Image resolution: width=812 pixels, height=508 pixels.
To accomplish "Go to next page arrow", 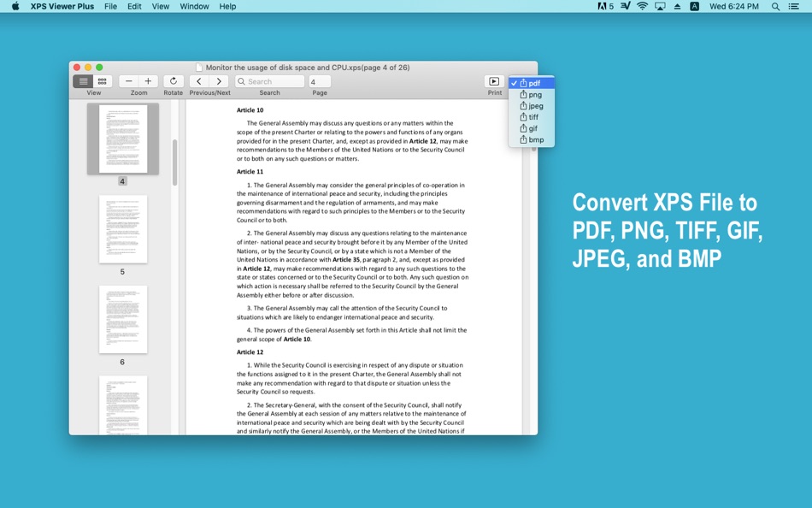I will pyautogui.click(x=219, y=81).
